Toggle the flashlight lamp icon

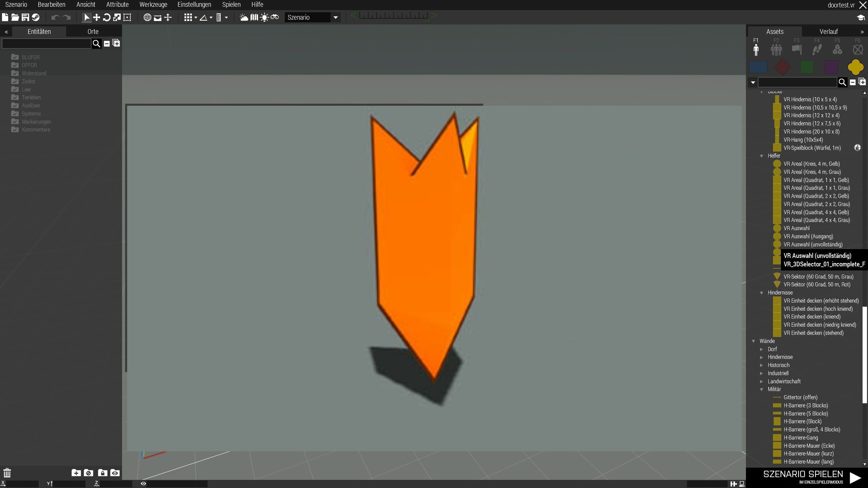tap(264, 17)
